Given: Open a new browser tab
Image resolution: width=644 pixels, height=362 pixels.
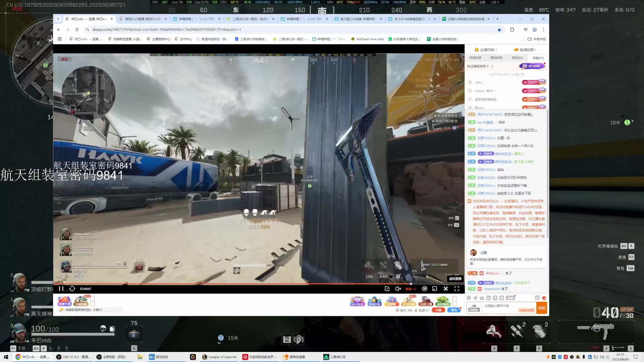Looking at the screenshot, I should coord(498,19).
